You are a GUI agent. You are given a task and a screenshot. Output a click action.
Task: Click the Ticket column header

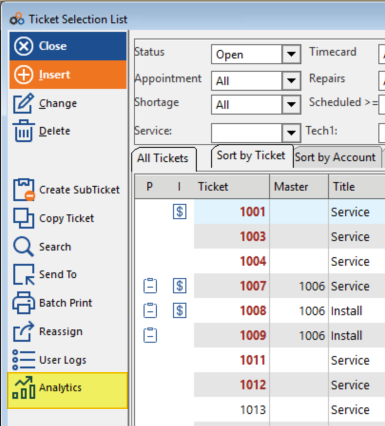pos(213,187)
